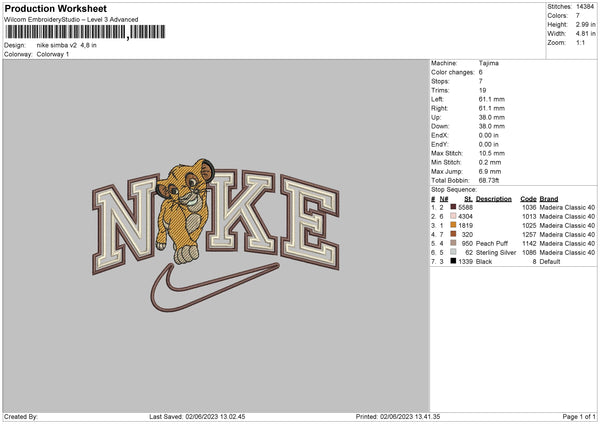Click the 'Peach Puff' description
The width and height of the screenshot is (600, 424).
pos(492,243)
